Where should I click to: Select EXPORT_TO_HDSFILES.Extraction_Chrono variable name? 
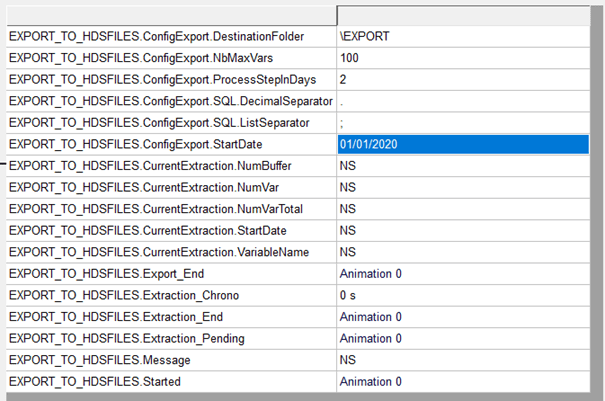(x=124, y=296)
